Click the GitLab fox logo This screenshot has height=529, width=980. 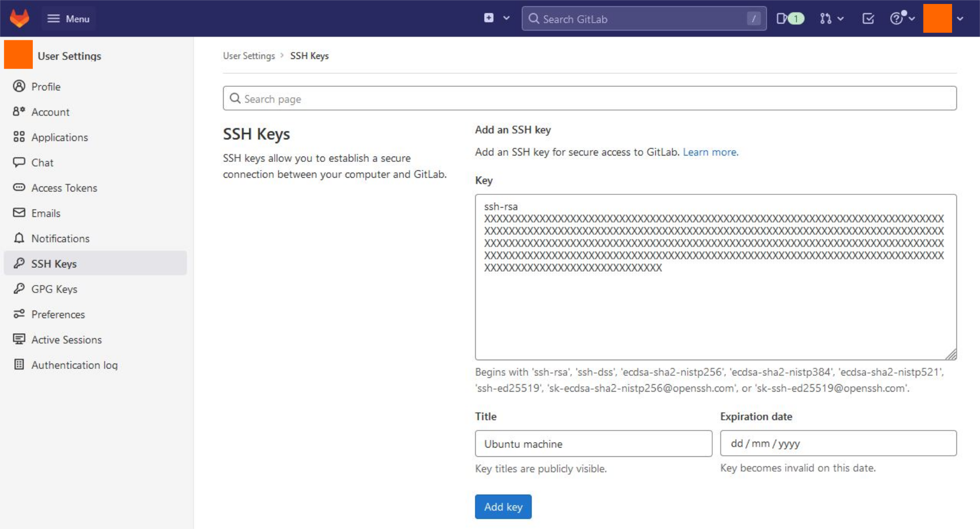20,18
